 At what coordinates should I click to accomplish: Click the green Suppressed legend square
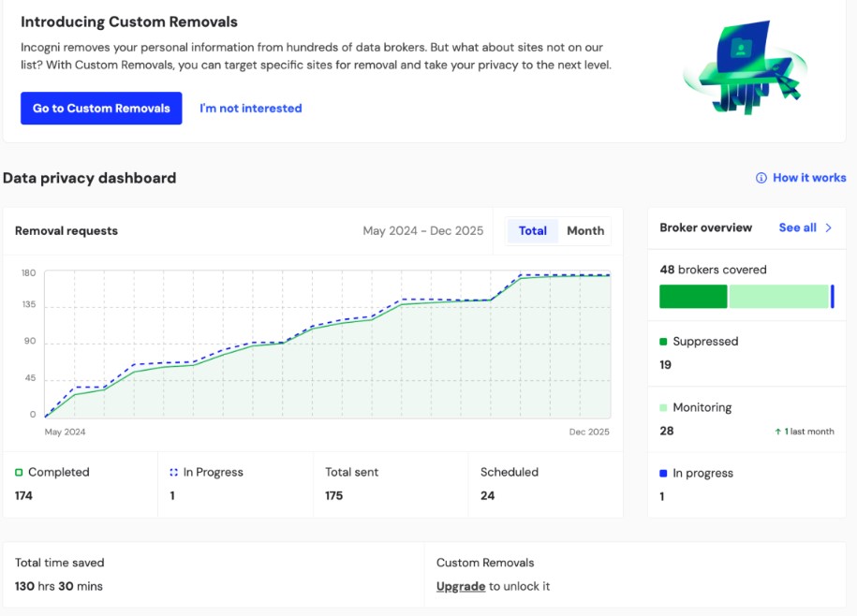pyautogui.click(x=664, y=341)
